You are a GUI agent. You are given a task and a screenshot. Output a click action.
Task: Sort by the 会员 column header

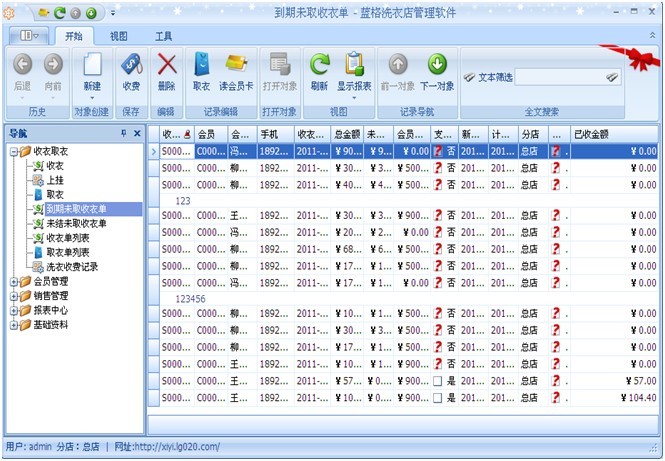tap(211, 134)
